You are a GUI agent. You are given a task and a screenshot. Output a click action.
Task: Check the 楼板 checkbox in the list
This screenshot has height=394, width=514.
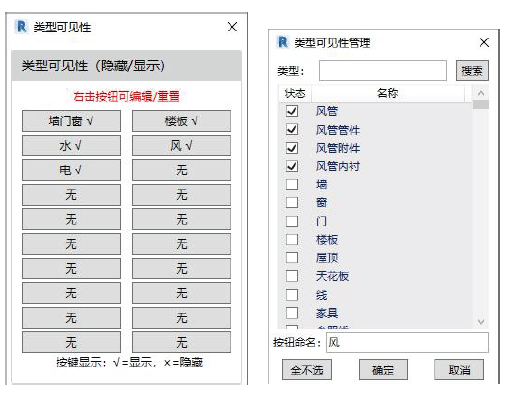[292, 239]
